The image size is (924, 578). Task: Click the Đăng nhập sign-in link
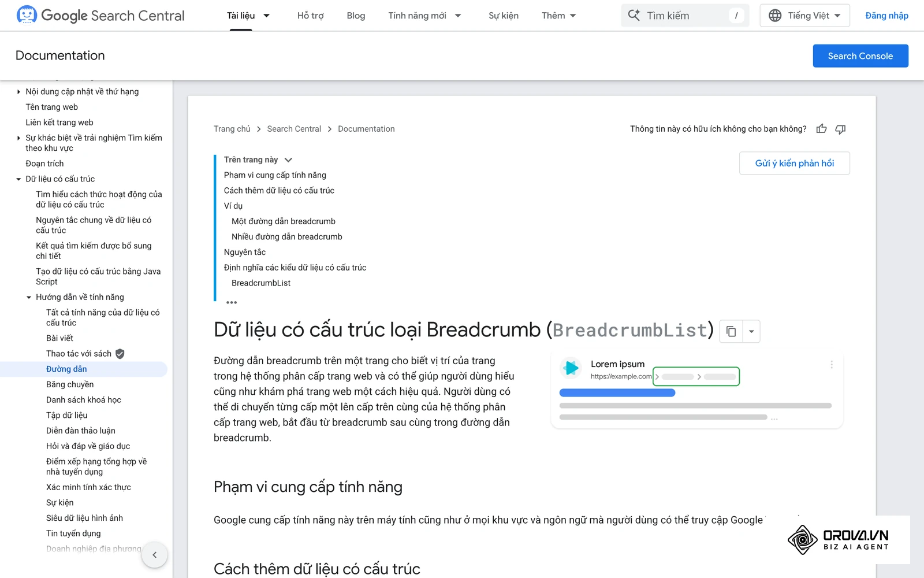point(886,16)
